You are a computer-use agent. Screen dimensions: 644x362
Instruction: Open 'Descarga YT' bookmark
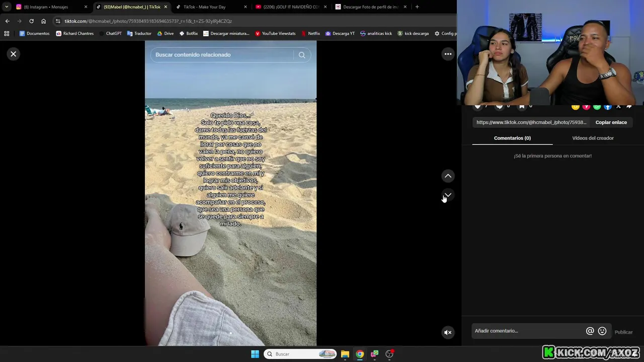[340, 34]
